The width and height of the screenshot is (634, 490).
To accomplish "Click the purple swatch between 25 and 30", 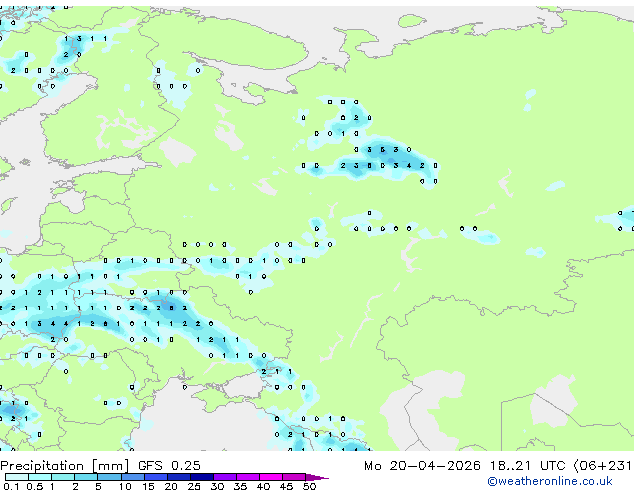I will tap(202, 477).
